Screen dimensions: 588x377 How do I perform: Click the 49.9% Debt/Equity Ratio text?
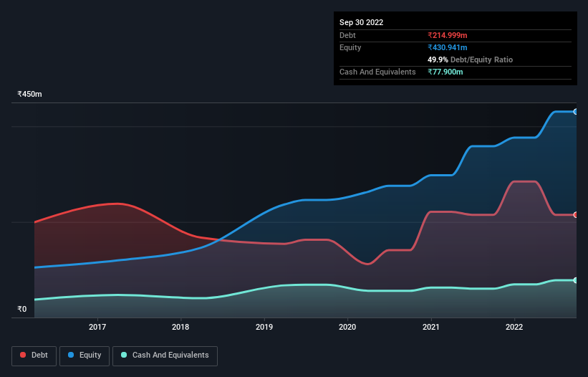click(470, 59)
